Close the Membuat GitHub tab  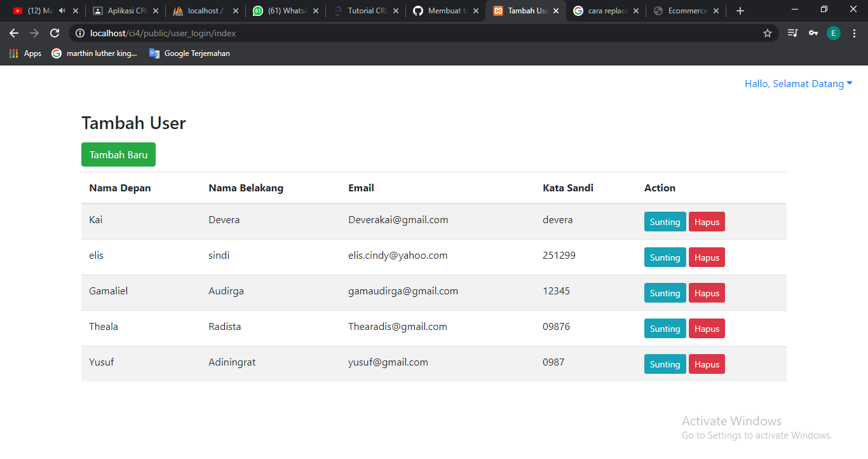tap(476, 11)
